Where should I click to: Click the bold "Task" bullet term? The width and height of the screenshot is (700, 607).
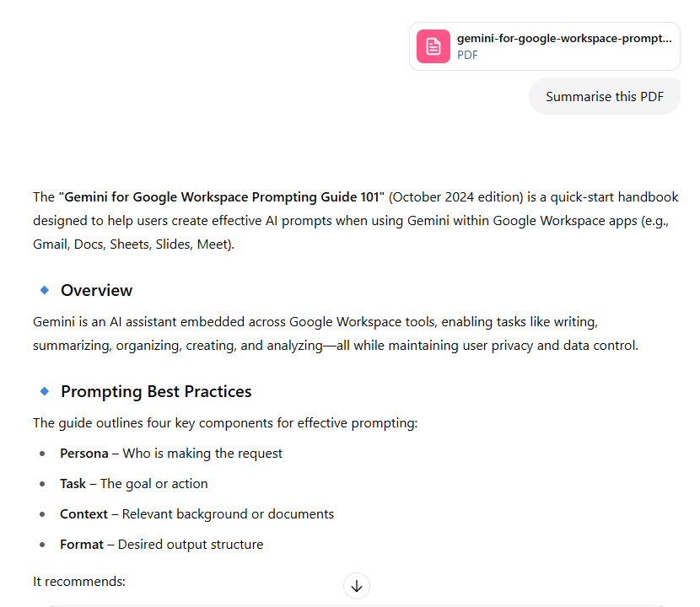coord(73,484)
